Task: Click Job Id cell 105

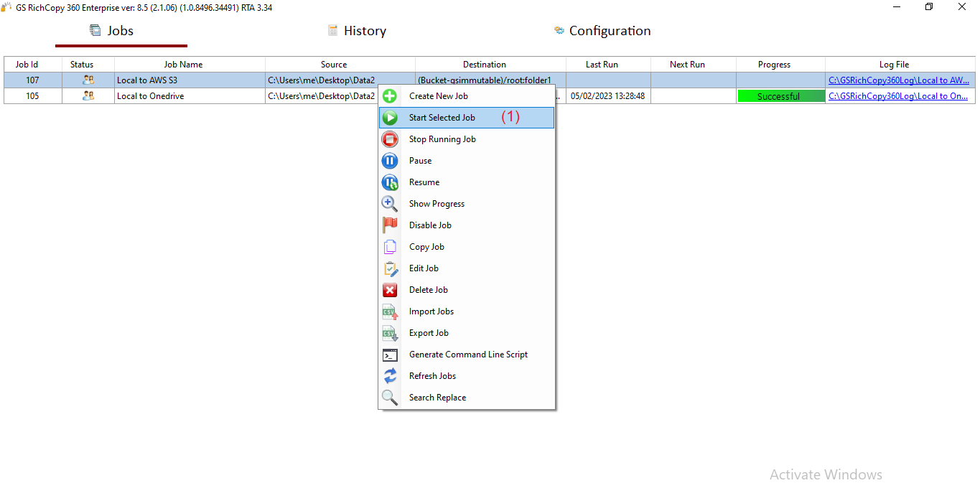Action: click(x=33, y=96)
